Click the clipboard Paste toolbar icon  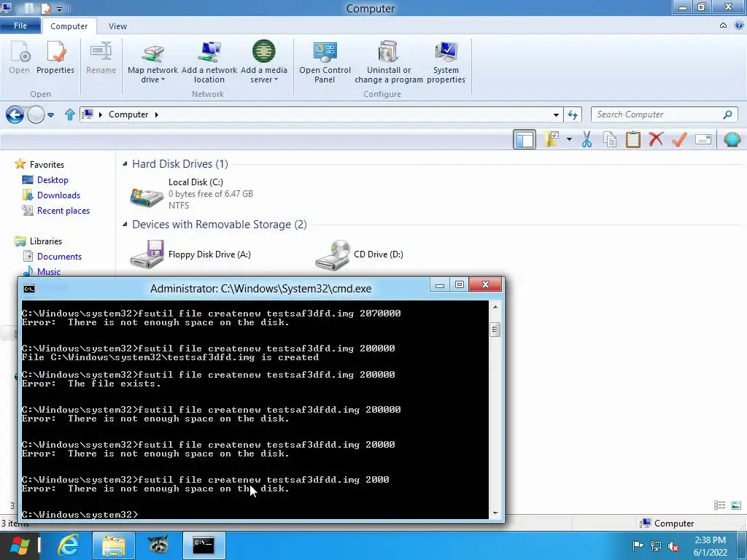coord(633,139)
